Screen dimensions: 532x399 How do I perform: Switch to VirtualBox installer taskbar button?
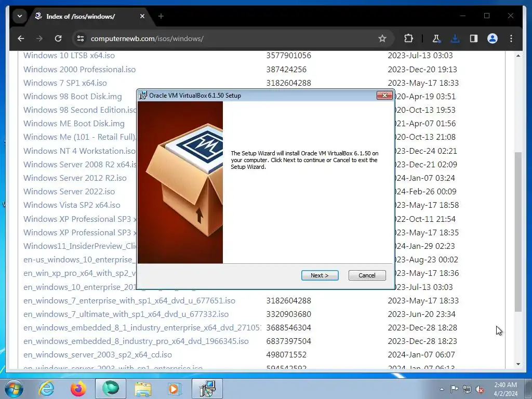click(x=207, y=389)
